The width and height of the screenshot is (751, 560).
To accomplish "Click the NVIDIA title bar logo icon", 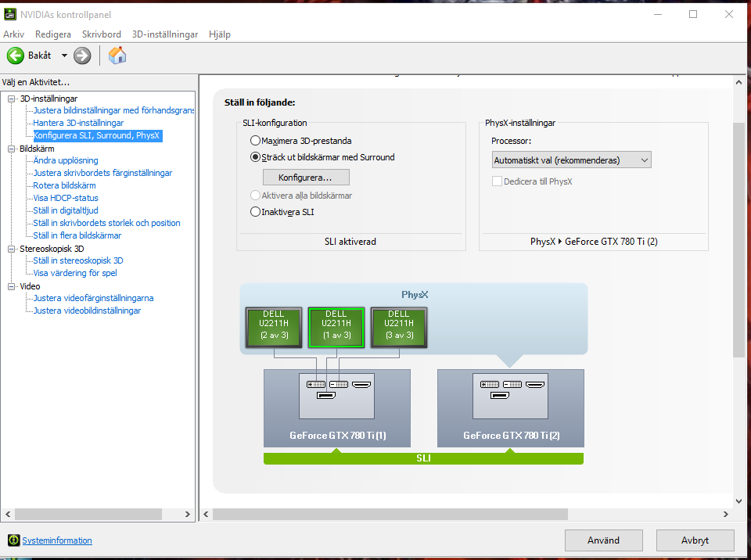I will [x=9, y=14].
